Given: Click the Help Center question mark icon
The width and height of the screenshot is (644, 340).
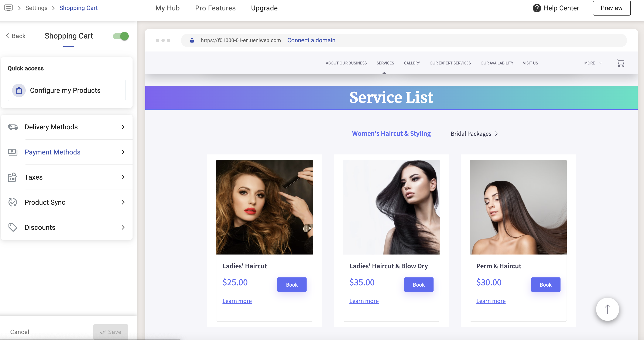Looking at the screenshot, I should [x=537, y=8].
